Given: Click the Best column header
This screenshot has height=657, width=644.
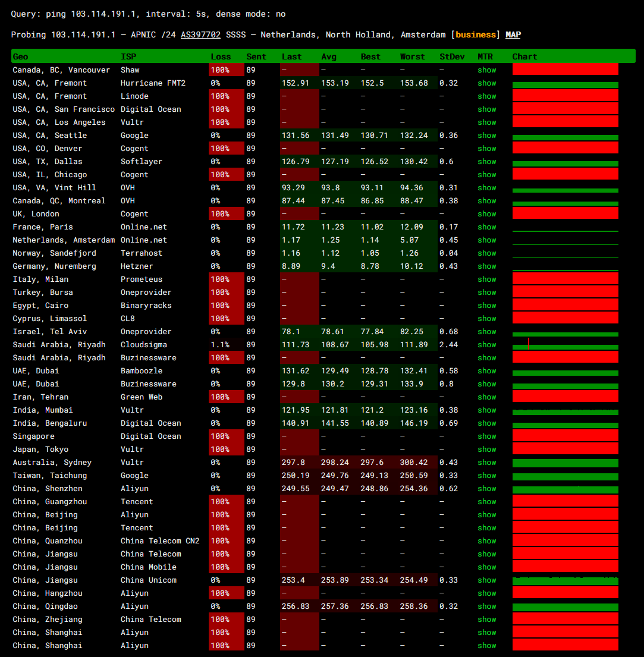Looking at the screenshot, I should tap(370, 56).
